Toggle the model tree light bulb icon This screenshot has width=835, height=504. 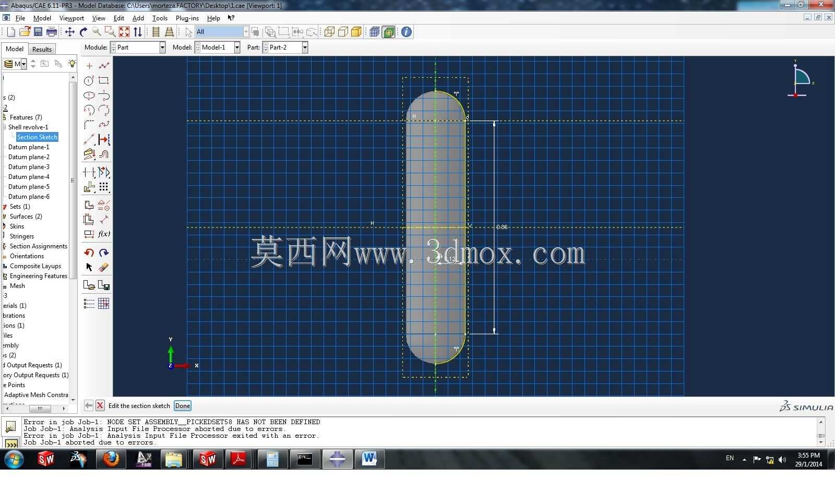pyautogui.click(x=72, y=64)
